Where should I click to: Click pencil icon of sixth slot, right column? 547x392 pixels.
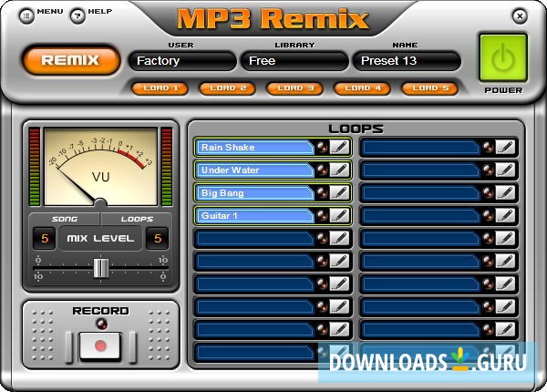[505, 262]
